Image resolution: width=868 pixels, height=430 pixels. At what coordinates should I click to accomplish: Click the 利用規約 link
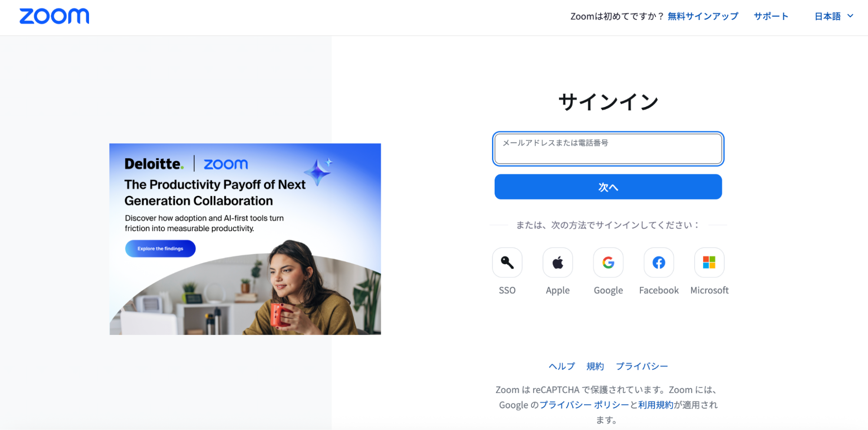[656, 405]
